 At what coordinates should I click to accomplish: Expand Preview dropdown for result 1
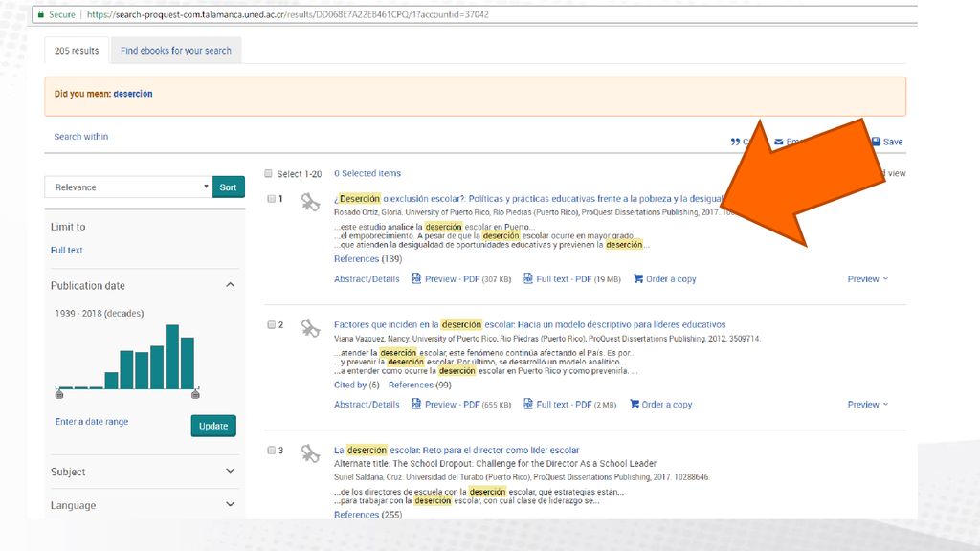pyautogui.click(x=867, y=278)
